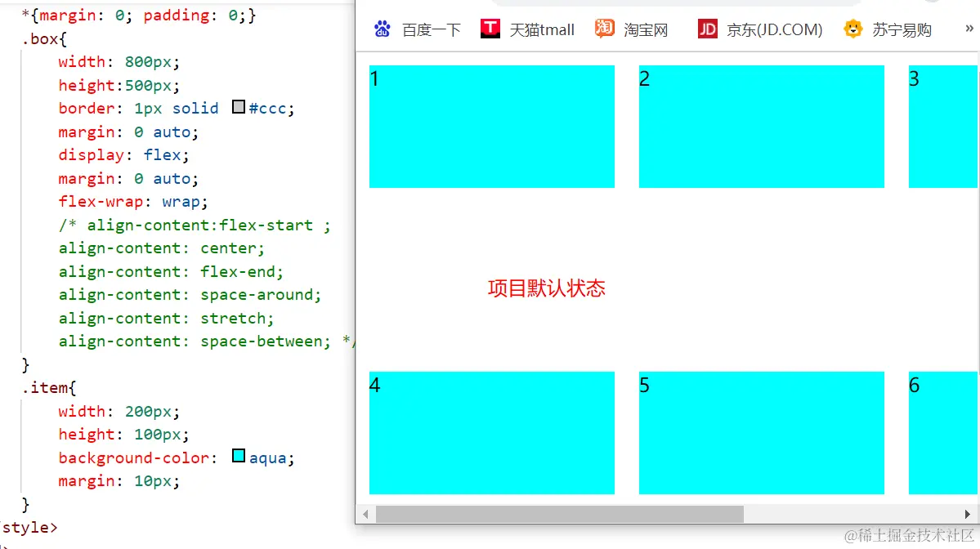Image resolution: width=980 pixels, height=549 pixels.
Task: Click the line 'align-content: center;'
Action: click(161, 248)
